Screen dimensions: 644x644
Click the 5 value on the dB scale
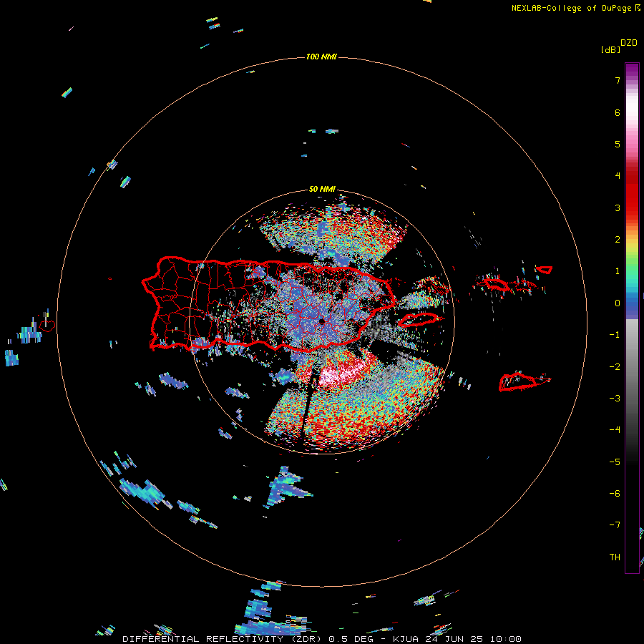pos(618,144)
